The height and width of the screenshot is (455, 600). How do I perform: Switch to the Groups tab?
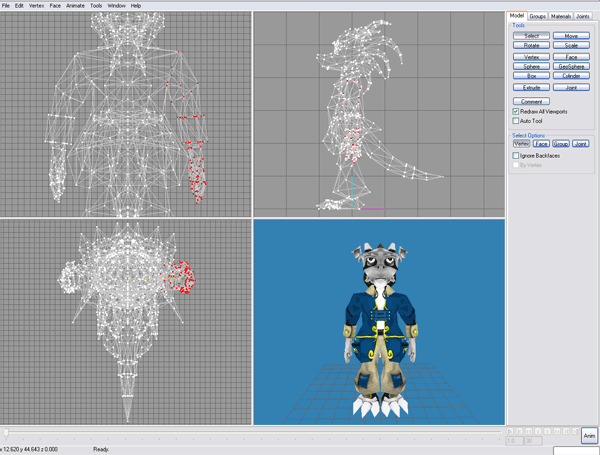538,16
